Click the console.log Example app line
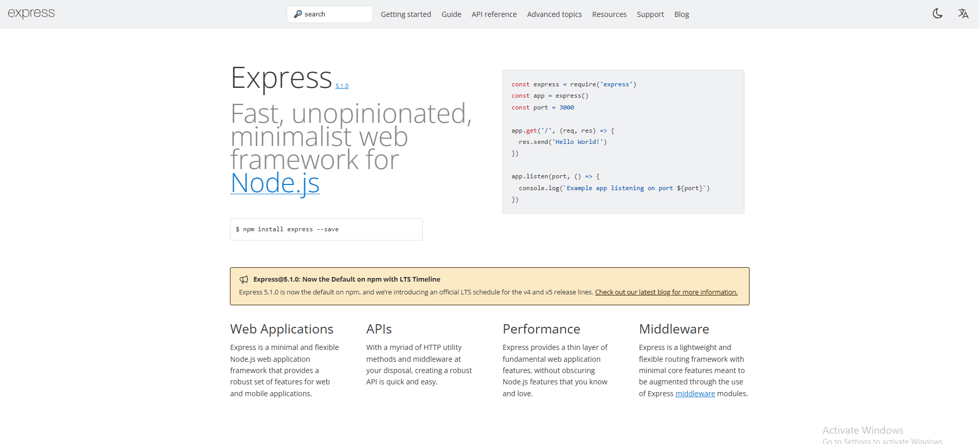Viewport: 980px width, 444px height. tap(614, 188)
